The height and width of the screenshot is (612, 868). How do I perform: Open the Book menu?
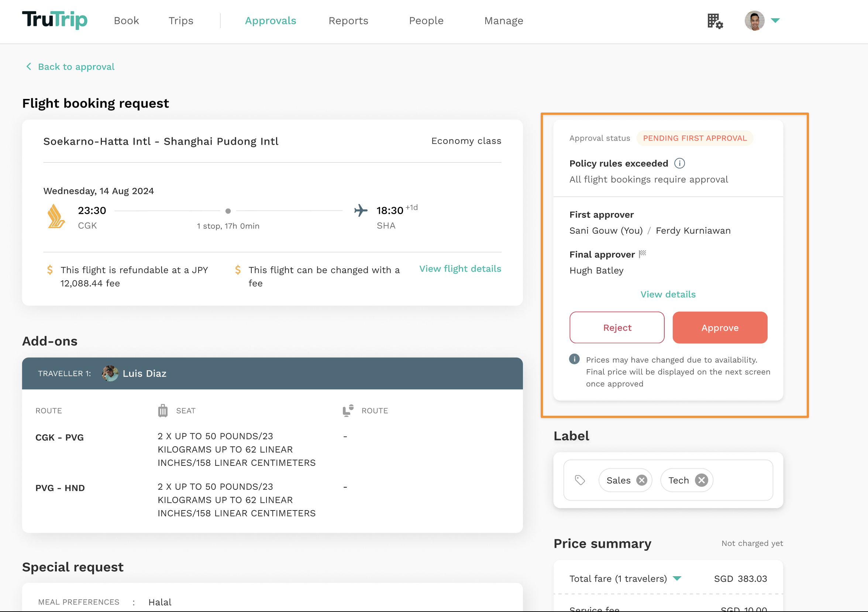[126, 21]
